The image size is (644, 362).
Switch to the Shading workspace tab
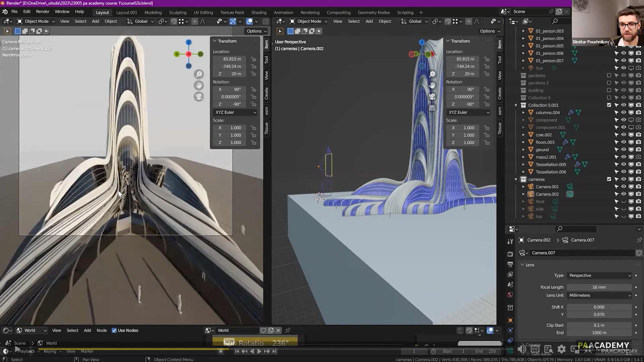tap(259, 12)
